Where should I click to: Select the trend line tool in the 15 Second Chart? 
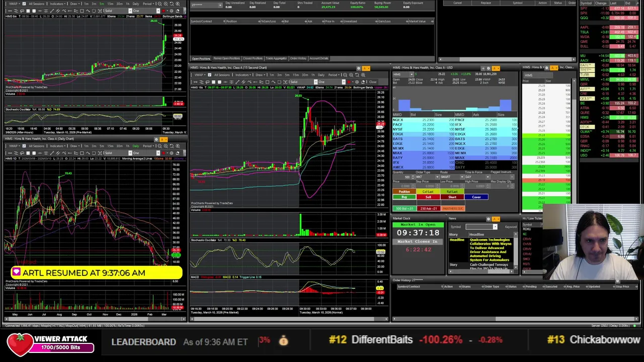[237, 82]
